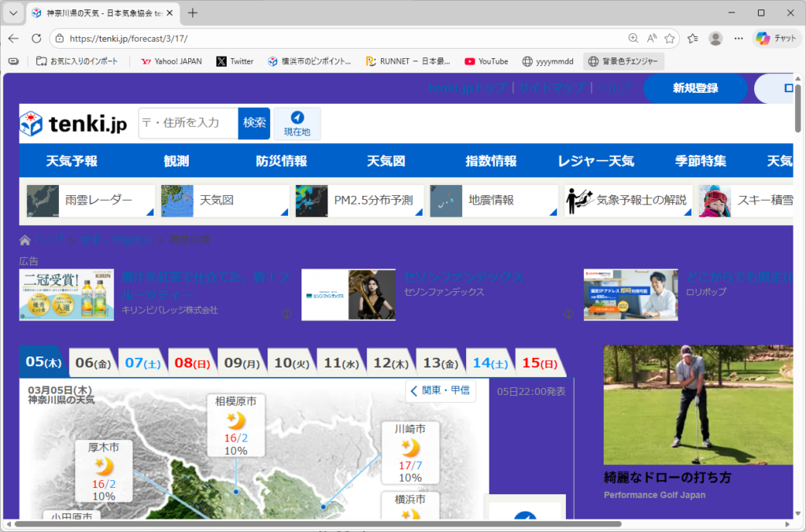Open the Copilot チャット button
Screen dimensions: 806x532
click(776, 38)
